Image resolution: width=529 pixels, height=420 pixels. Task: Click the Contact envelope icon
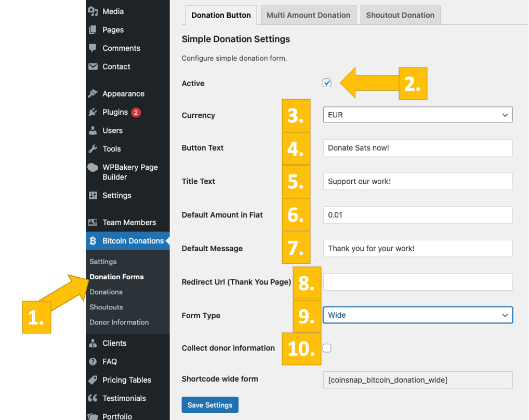(93, 66)
